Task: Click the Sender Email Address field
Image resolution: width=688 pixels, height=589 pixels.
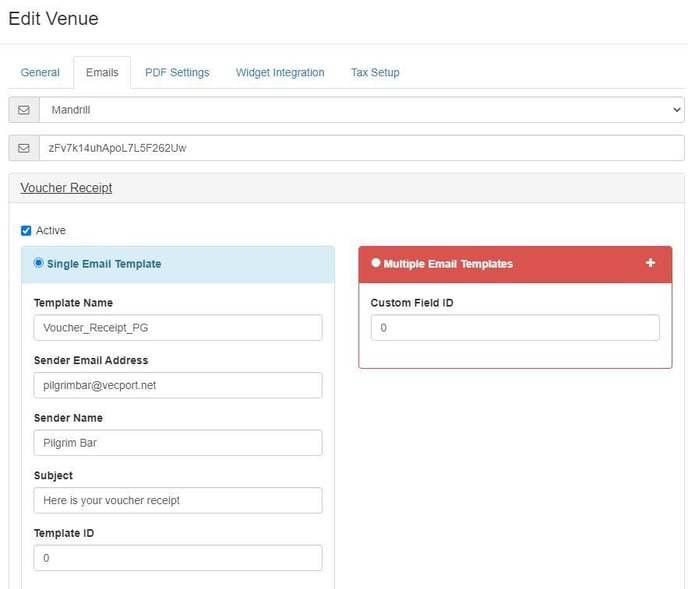Action: (178, 385)
